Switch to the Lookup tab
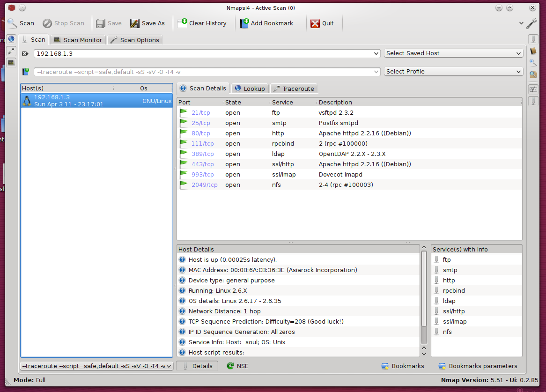 pyautogui.click(x=250, y=89)
